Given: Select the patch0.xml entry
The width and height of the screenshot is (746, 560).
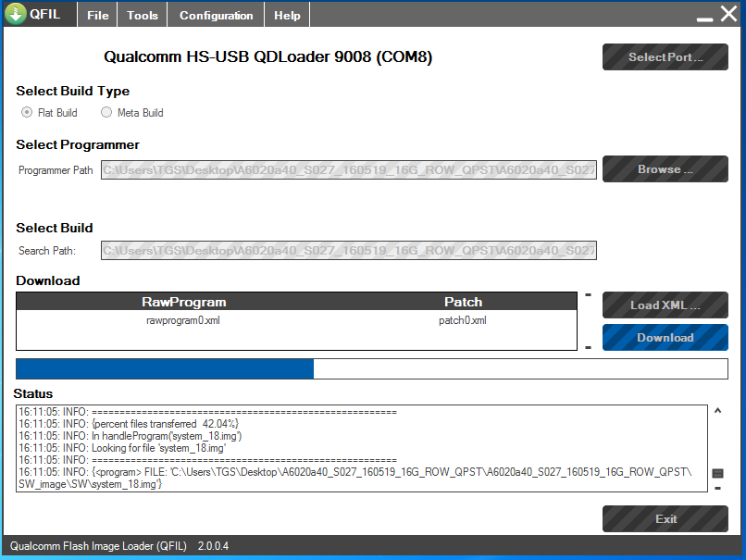Looking at the screenshot, I should coord(463,320).
